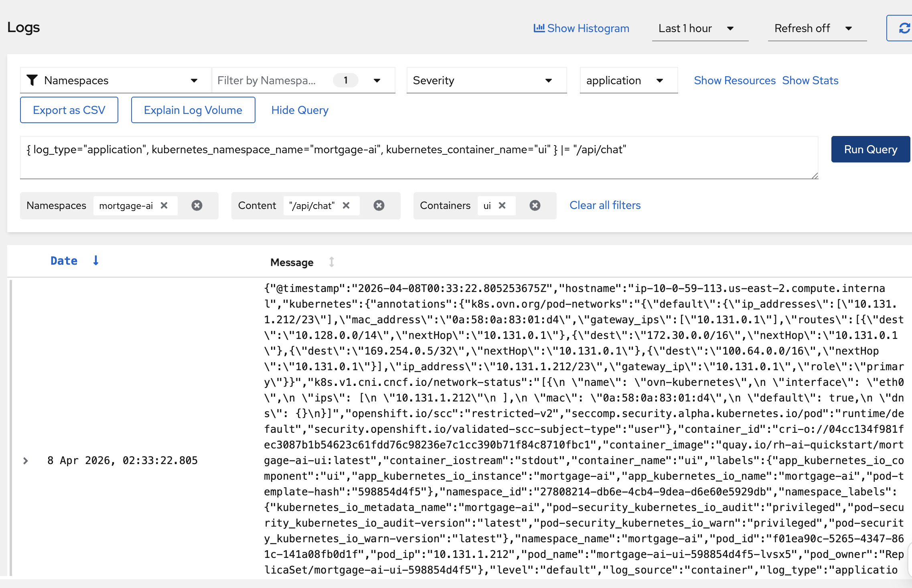912x588 pixels.
Task: Sort logs by Date column arrow
Action: coord(95,261)
